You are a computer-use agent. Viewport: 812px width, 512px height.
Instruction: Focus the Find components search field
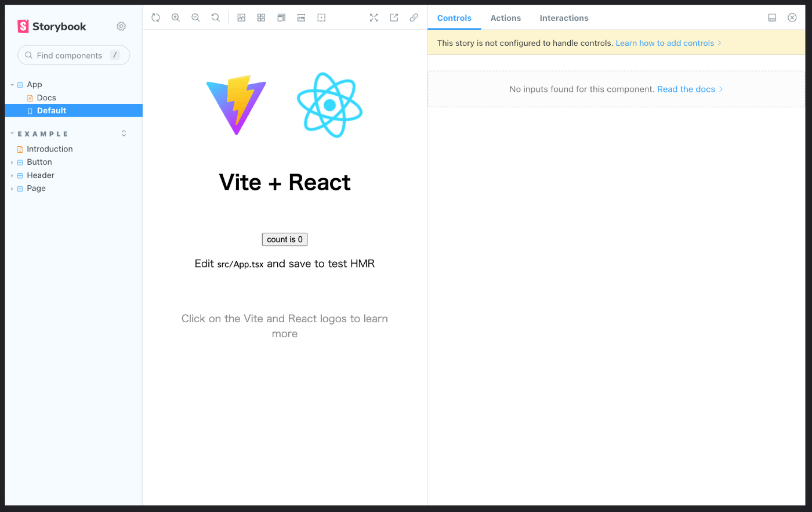click(x=74, y=55)
